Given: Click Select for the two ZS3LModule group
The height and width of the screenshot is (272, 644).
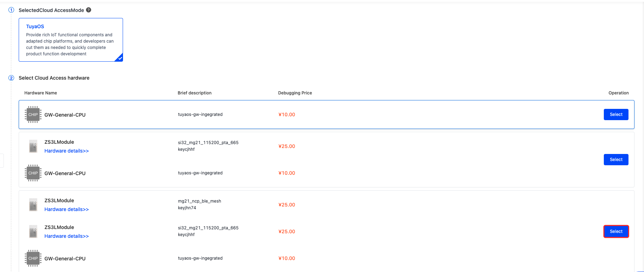Looking at the screenshot, I should pos(616,231).
